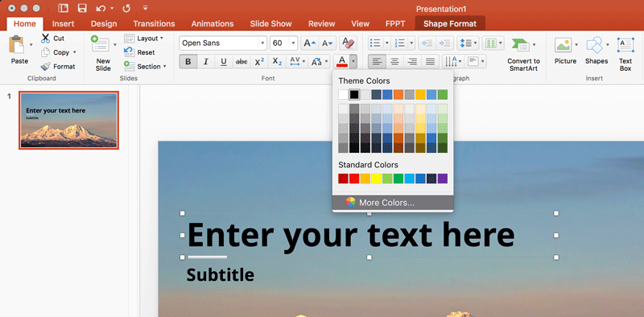
Task: Toggle Bold formatting button
Action: point(188,62)
